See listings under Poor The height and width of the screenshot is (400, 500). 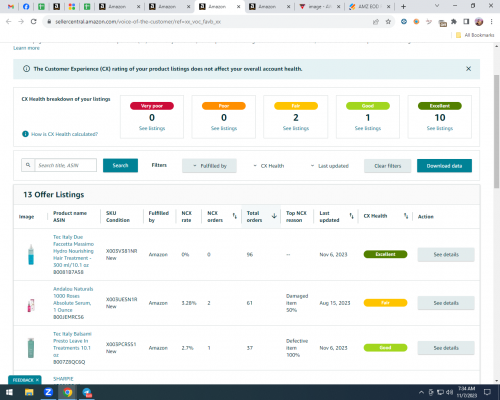pos(224,128)
